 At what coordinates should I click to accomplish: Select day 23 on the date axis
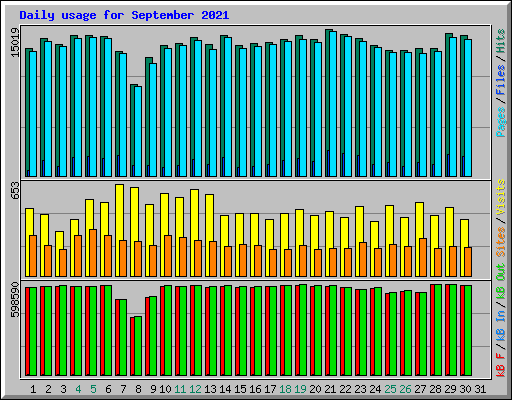click(360, 389)
